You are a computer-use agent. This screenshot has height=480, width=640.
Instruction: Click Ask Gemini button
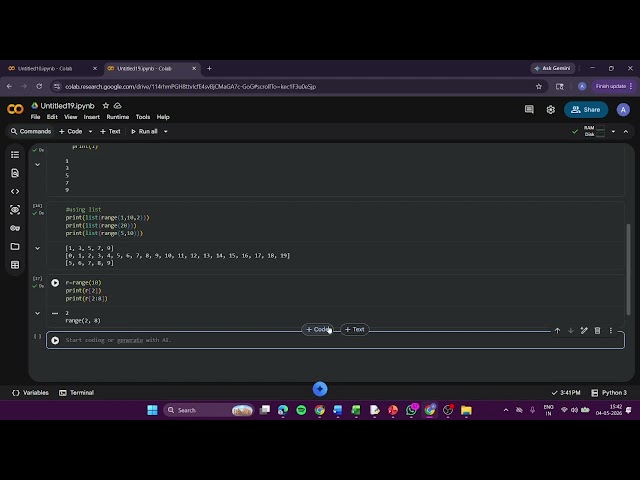point(552,68)
